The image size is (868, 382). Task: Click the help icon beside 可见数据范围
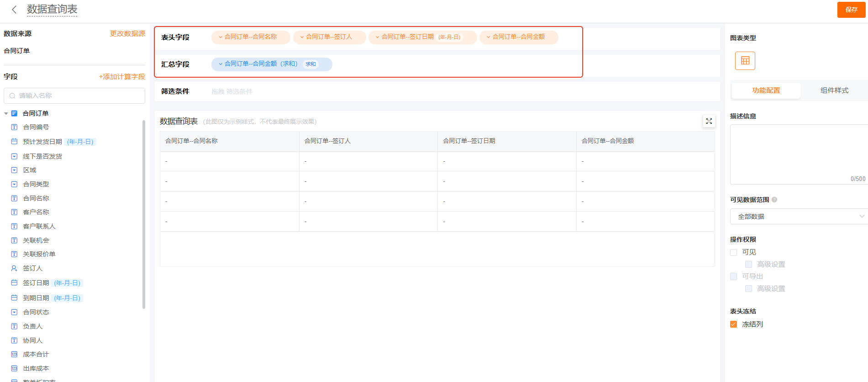(x=774, y=200)
